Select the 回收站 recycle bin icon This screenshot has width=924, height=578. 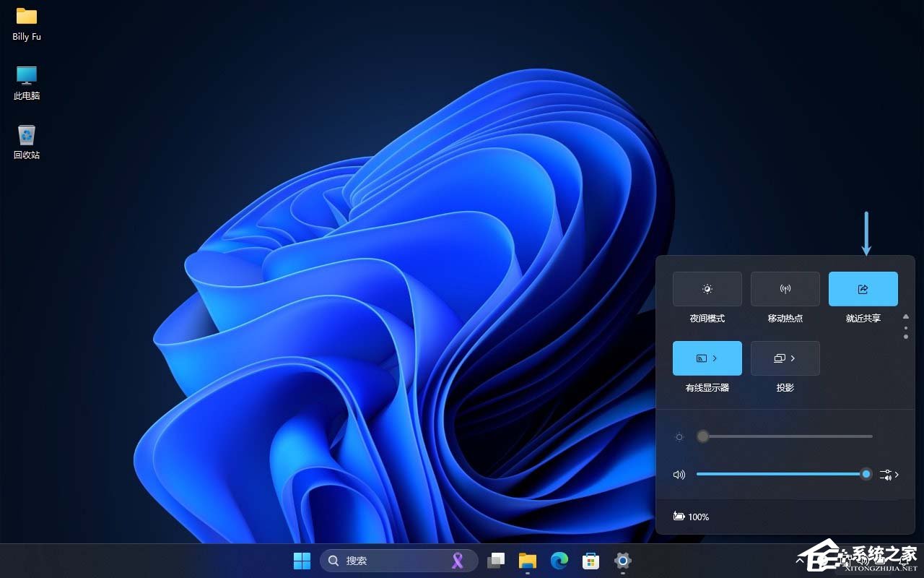tap(27, 142)
